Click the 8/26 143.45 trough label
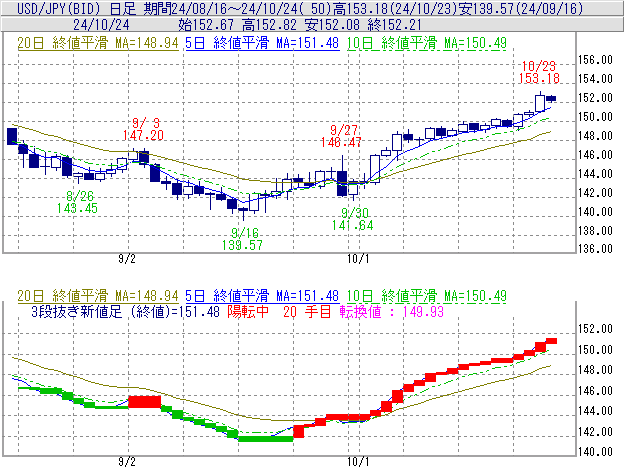 point(77,202)
